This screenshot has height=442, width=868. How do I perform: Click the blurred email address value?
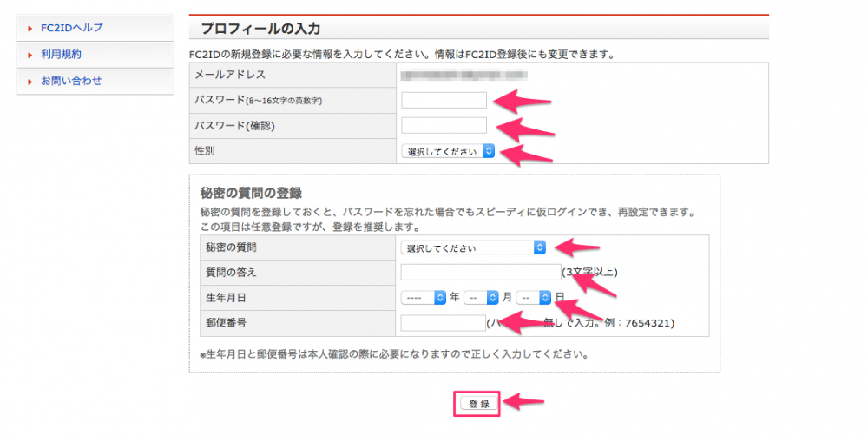pos(464,75)
